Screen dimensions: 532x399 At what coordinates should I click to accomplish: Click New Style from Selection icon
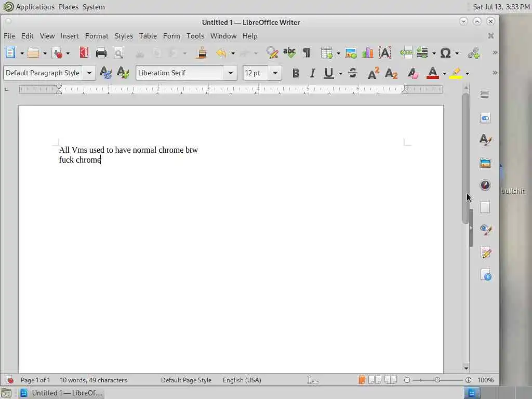tap(123, 73)
